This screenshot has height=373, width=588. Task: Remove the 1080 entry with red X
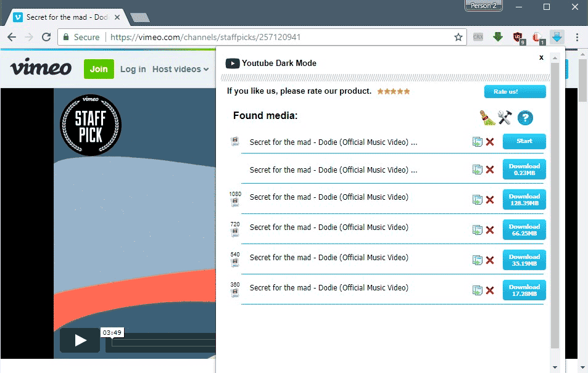[x=490, y=200]
